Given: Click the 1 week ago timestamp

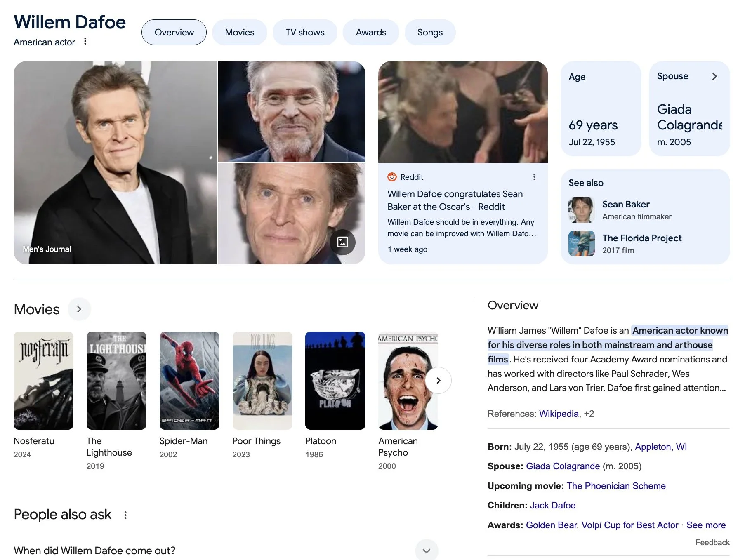Looking at the screenshot, I should (x=407, y=249).
